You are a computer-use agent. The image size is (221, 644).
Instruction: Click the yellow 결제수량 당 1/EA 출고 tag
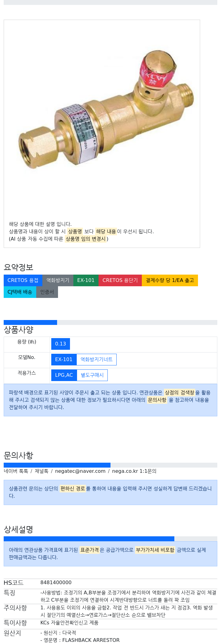pyautogui.click(x=170, y=280)
